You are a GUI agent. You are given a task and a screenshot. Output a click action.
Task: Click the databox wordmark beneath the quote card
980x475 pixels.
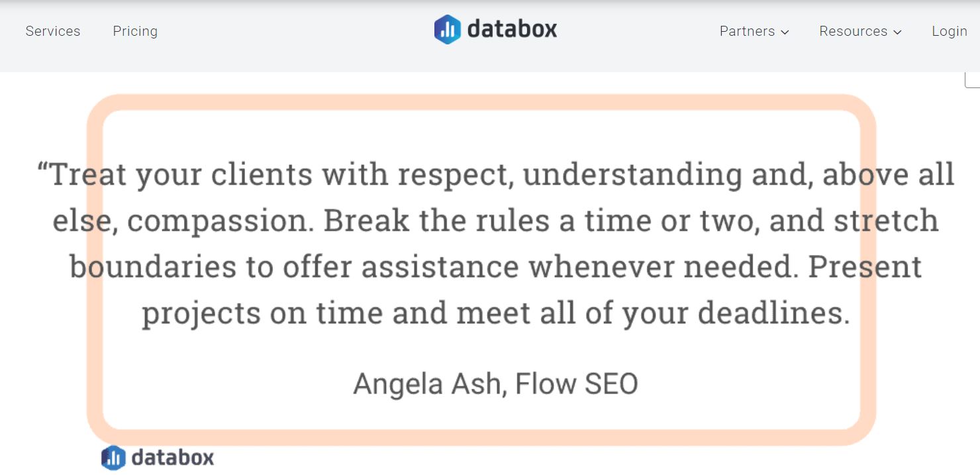pos(172,457)
